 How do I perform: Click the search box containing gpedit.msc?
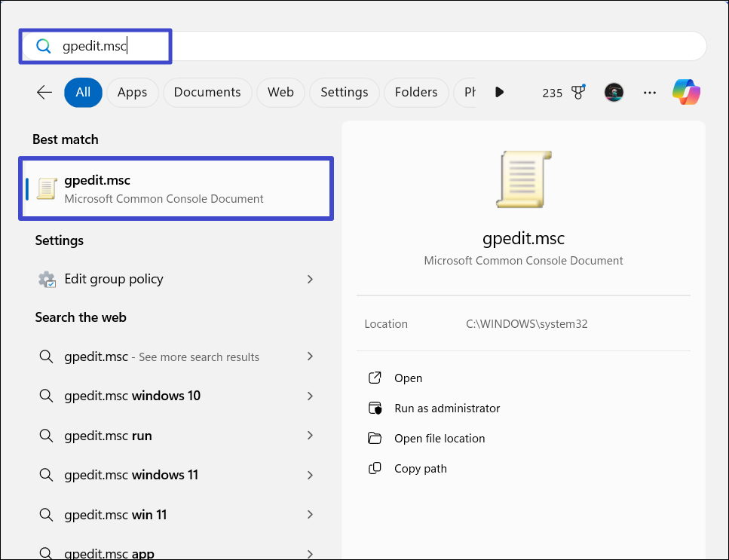pyautogui.click(x=377, y=47)
